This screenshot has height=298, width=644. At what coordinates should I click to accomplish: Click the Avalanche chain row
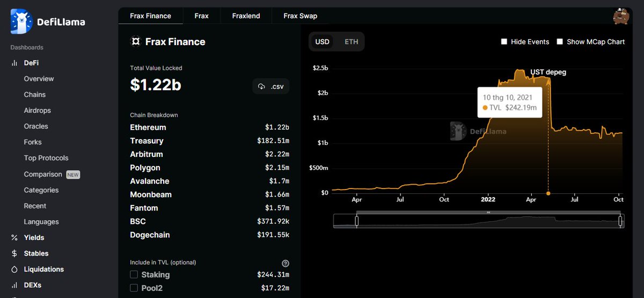[209, 181]
